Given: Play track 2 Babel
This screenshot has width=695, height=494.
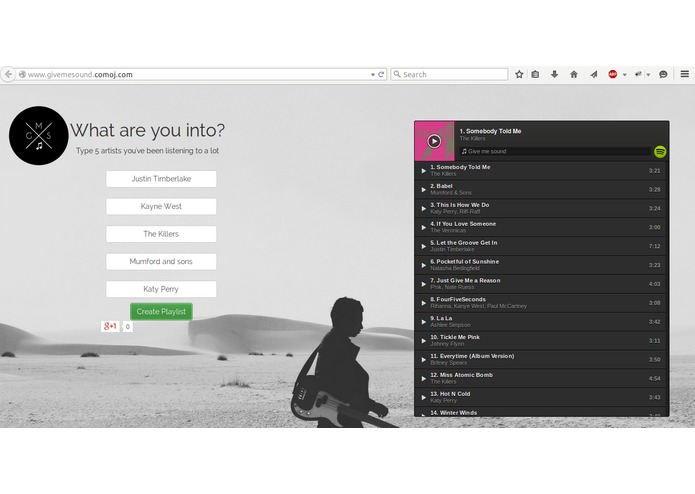Looking at the screenshot, I should point(423,190).
